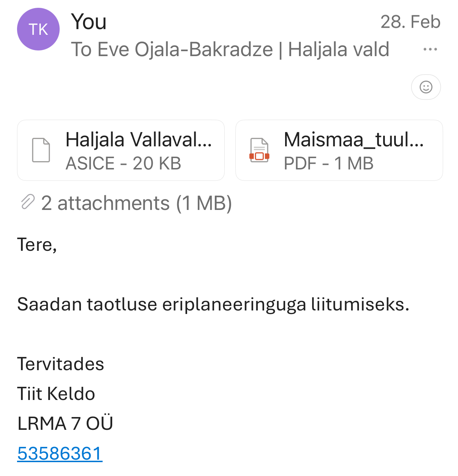
Task: Open the Maismaa_tuul... PDF attachment
Action: (x=354, y=140)
